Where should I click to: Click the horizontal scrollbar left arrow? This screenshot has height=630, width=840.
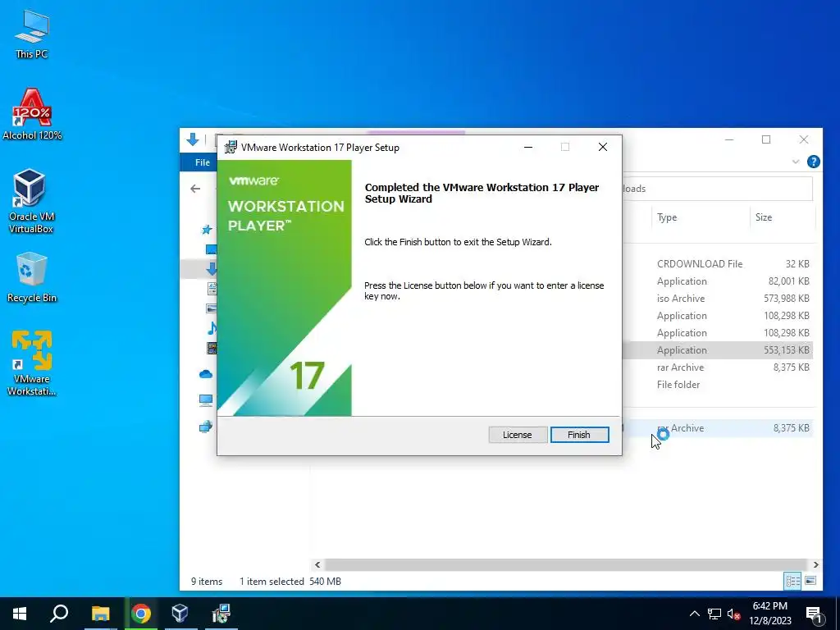coord(317,564)
